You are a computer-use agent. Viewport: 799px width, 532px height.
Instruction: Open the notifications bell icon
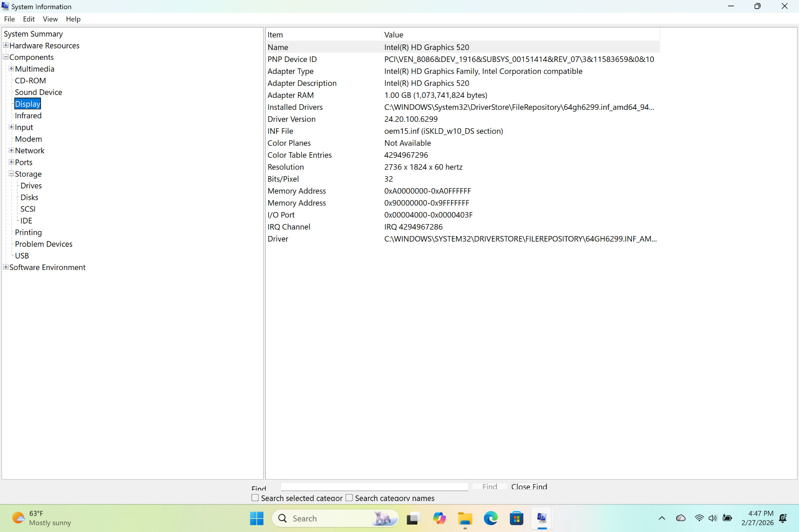pos(783,519)
